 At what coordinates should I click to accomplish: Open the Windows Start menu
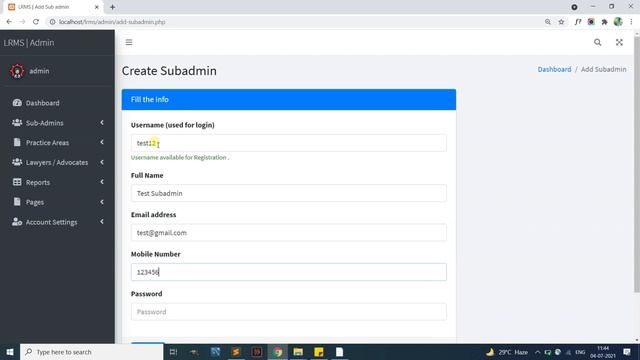(10, 352)
